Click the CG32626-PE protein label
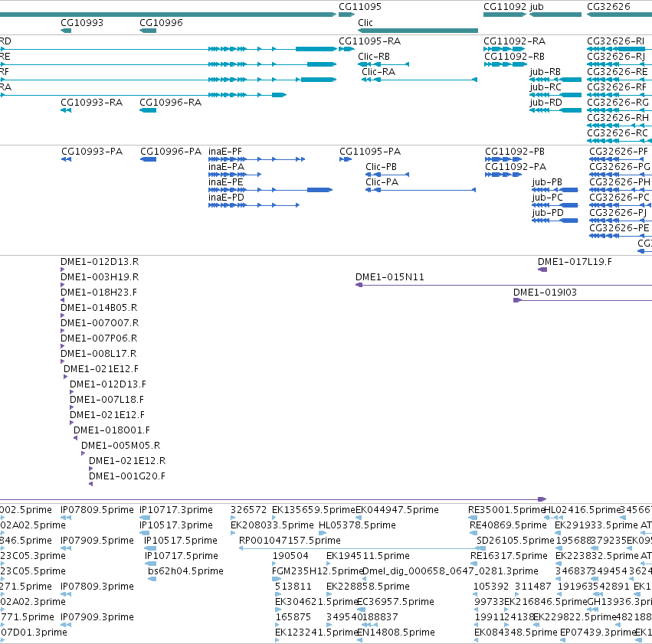Viewport: 652px width, 644px height. pos(619,228)
